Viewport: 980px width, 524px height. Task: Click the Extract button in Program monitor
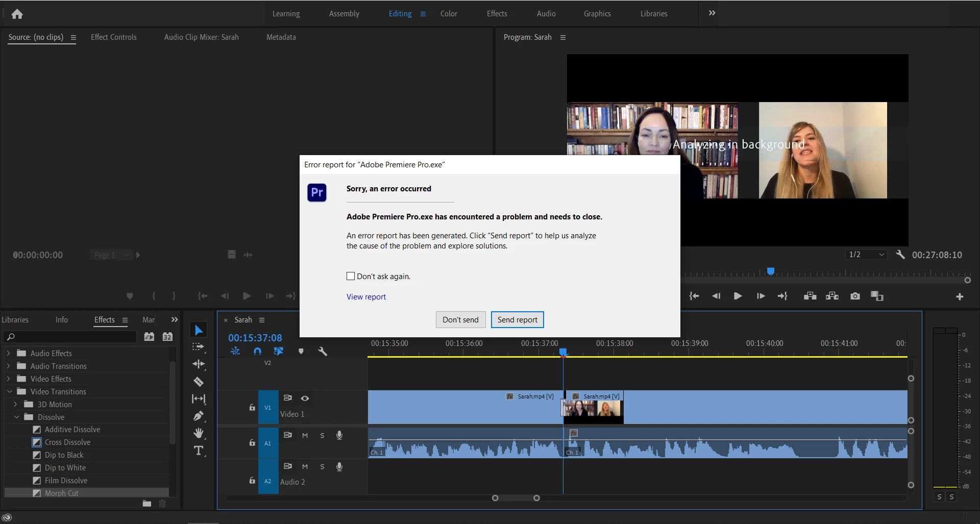[832, 296]
